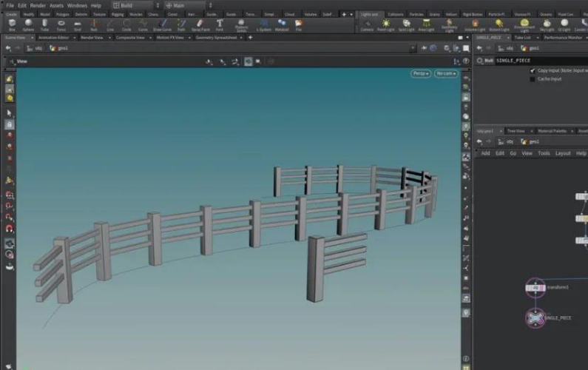The width and height of the screenshot is (588, 370).
Task: Open the Scene View tab arrow menu
Action: pos(32,38)
